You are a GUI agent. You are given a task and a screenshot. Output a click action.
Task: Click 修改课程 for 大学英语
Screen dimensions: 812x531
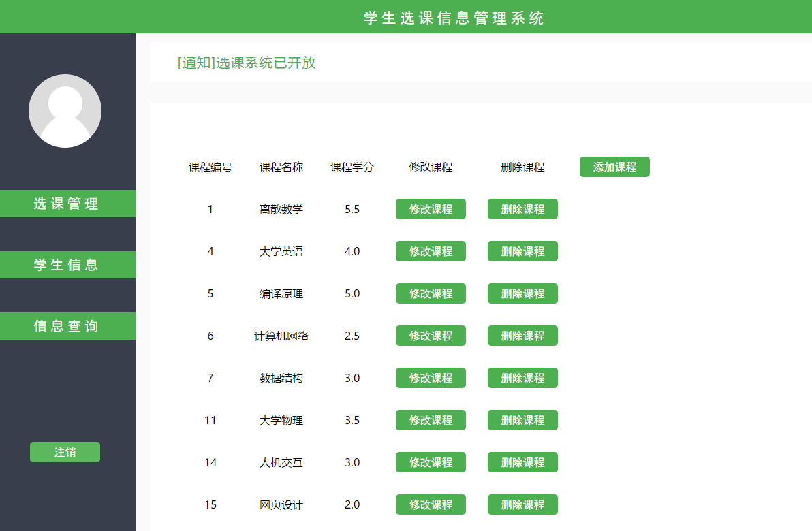431,251
